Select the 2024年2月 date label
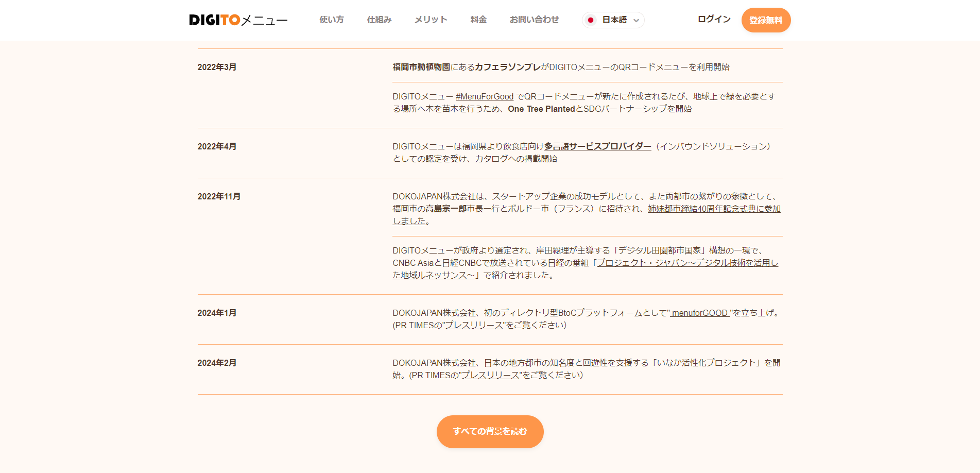This screenshot has height=473, width=980. (217, 363)
